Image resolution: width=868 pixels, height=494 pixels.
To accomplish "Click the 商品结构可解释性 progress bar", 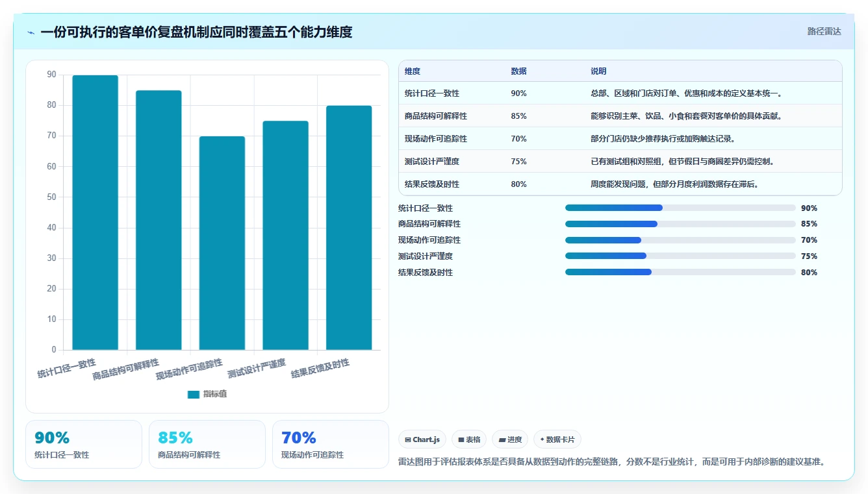I will coord(680,224).
